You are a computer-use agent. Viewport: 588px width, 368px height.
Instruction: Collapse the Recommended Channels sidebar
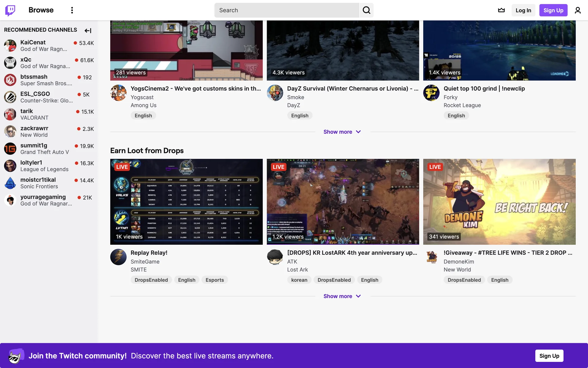pos(88,30)
